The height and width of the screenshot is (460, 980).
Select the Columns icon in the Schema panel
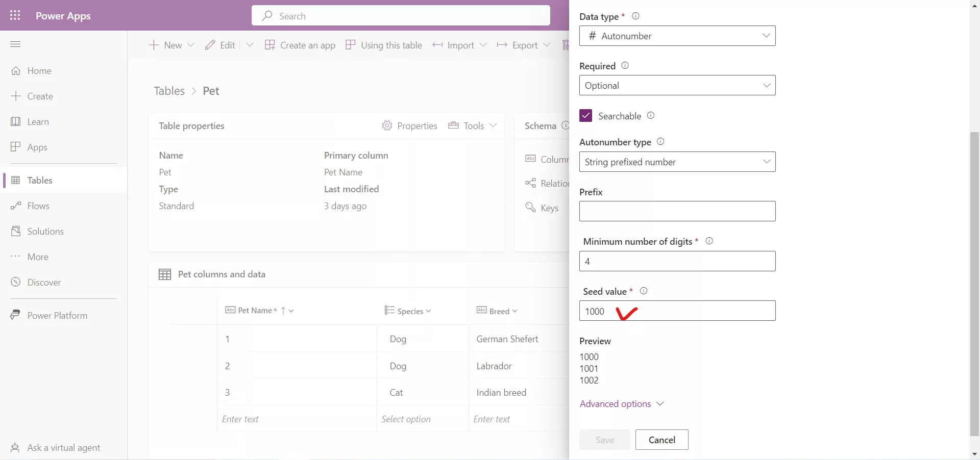coord(531,159)
